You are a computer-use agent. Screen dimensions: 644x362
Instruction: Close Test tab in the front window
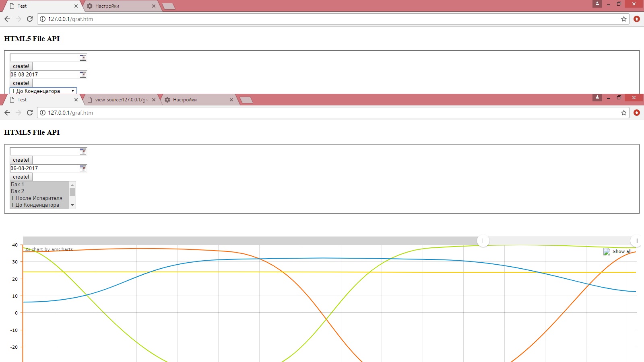(76, 100)
